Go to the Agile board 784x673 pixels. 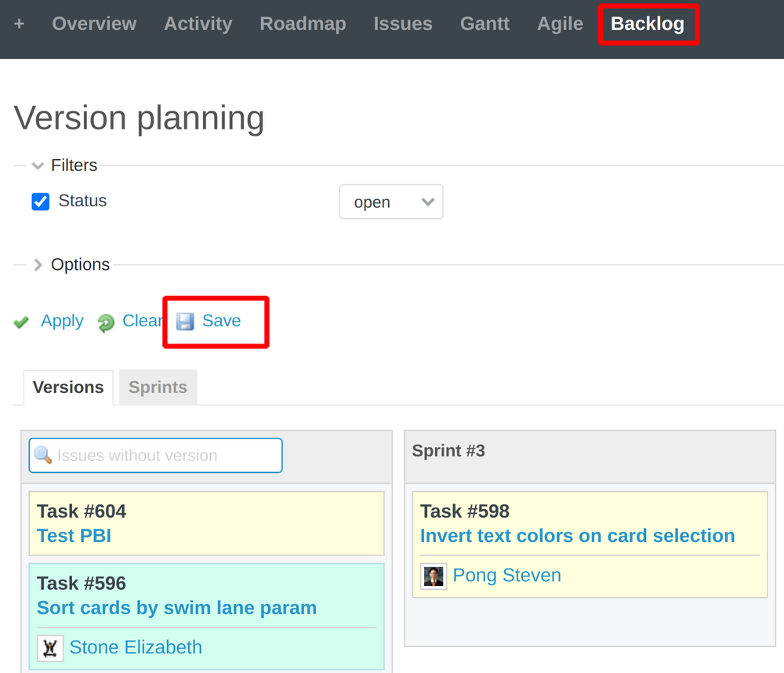click(x=560, y=24)
